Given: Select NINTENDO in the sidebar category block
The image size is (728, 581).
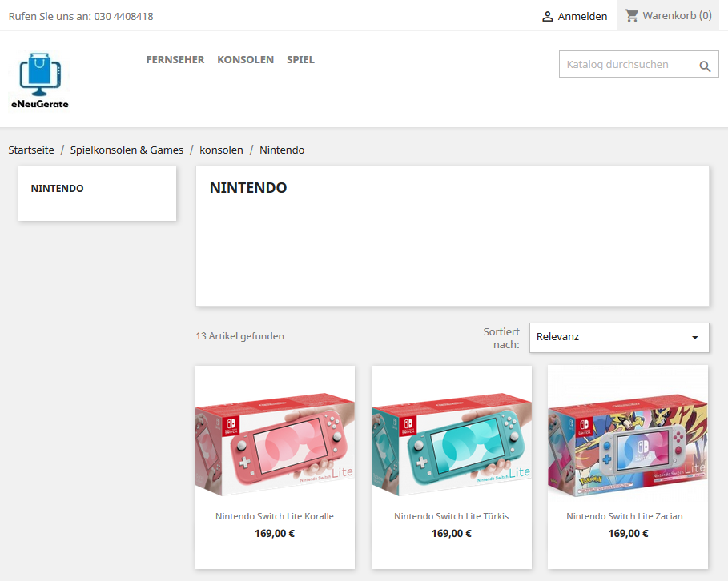Looking at the screenshot, I should coord(57,188).
